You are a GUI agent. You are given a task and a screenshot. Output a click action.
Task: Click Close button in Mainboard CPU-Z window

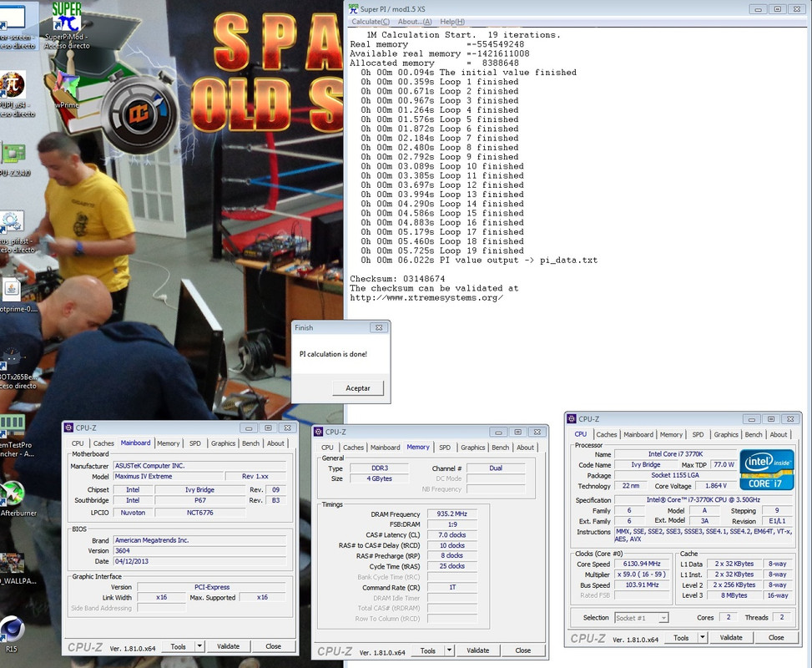(x=273, y=646)
